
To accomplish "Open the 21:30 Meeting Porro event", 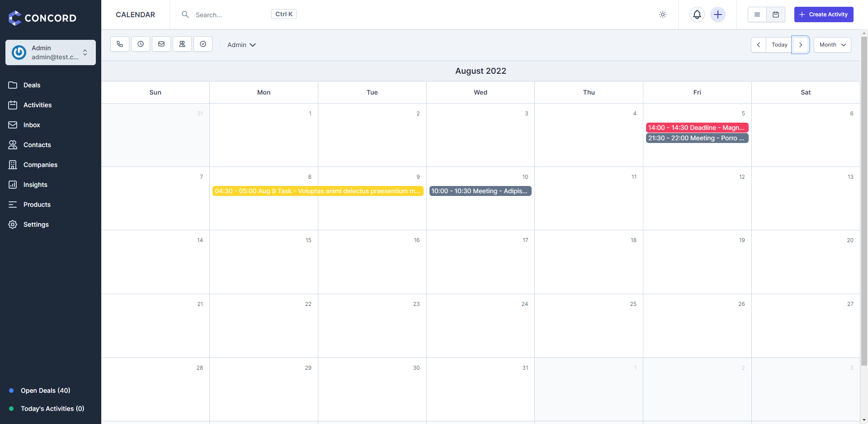I will click(x=697, y=138).
